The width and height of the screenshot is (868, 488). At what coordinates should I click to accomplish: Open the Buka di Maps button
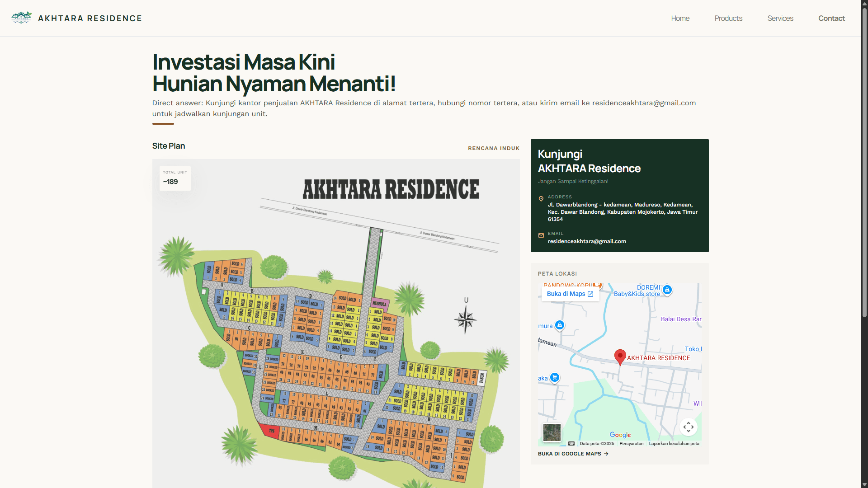pyautogui.click(x=570, y=294)
